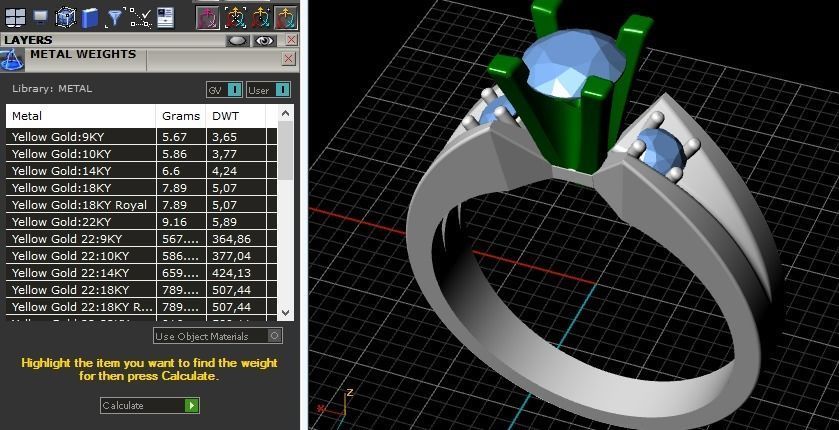The image size is (839, 430).
Task: Select the Yellow Gold 22:18KY R... row
Action: pos(141,307)
